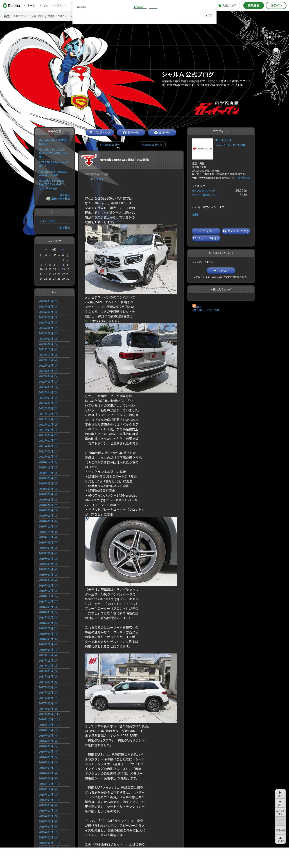Screen dimensions: 289x868
Task: Open recent article Mercedes-Benz E350 BlueTEC AVG AMG SportsPackege
Action: pos(52,184)
